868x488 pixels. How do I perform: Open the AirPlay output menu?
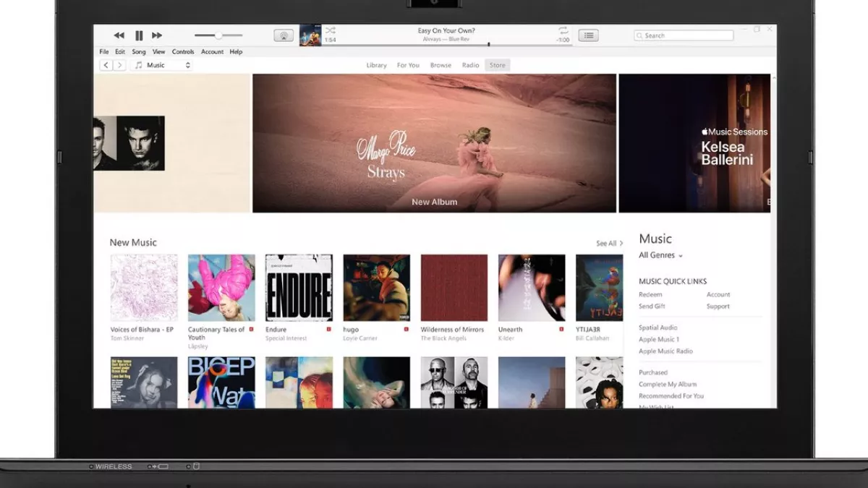284,35
